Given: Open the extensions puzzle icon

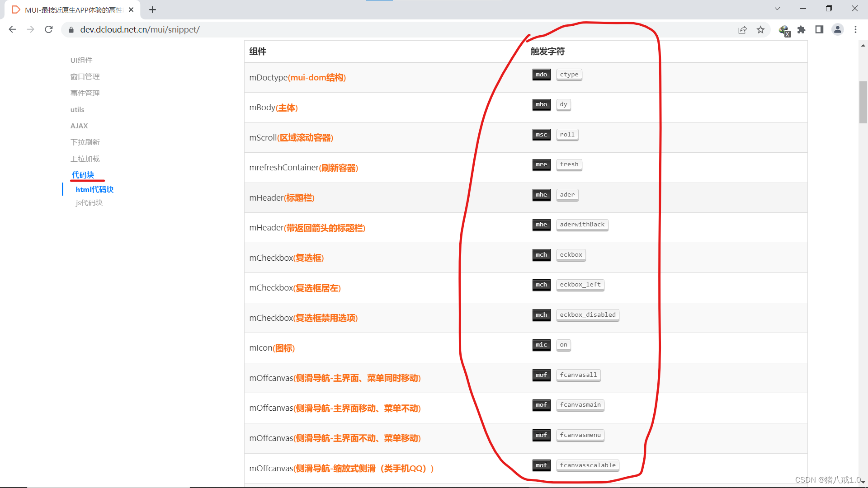Looking at the screenshot, I should [x=802, y=30].
